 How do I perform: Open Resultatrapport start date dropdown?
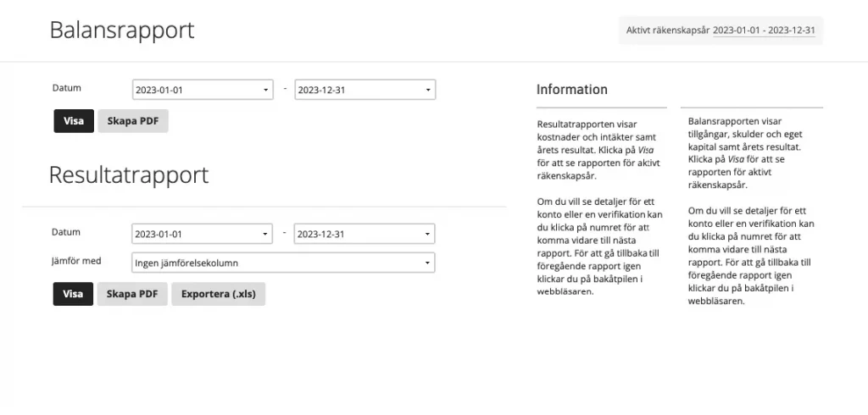(202, 234)
